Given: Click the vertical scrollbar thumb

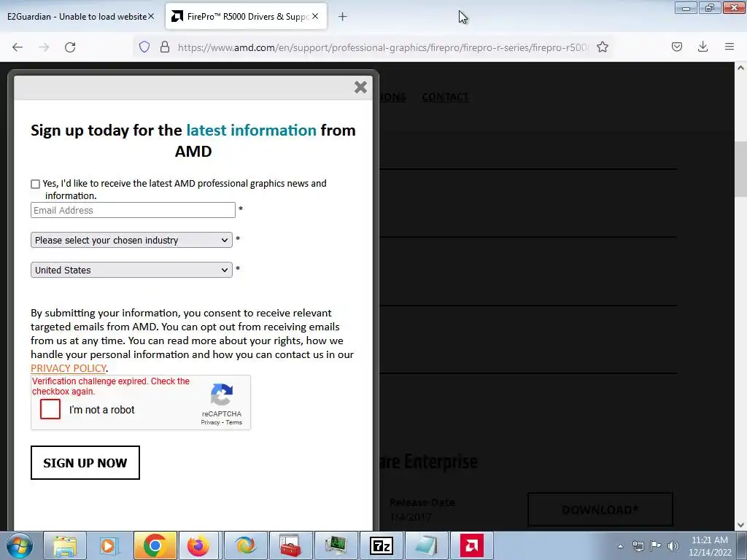Looking at the screenshot, I should click(740, 169).
